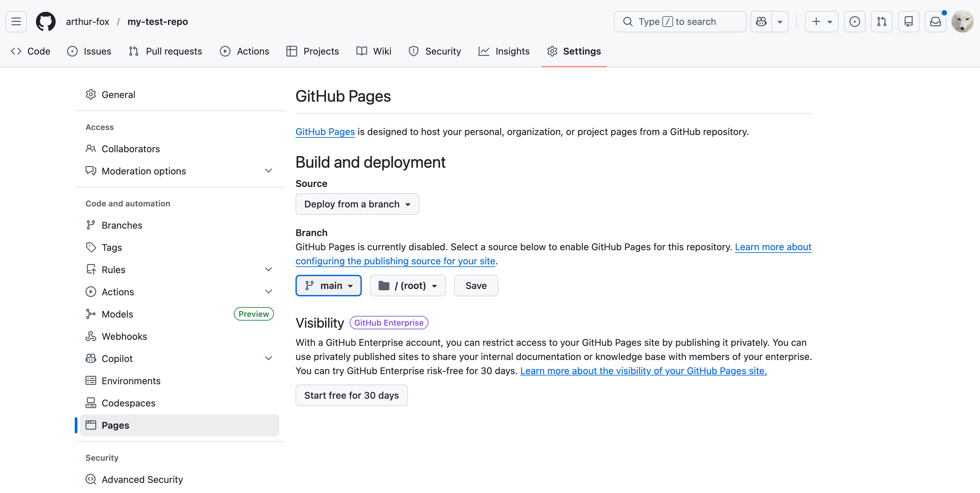The width and height of the screenshot is (980, 493).
Task: Open the Deploy from a branch dropdown
Action: [x=357, y=204]
